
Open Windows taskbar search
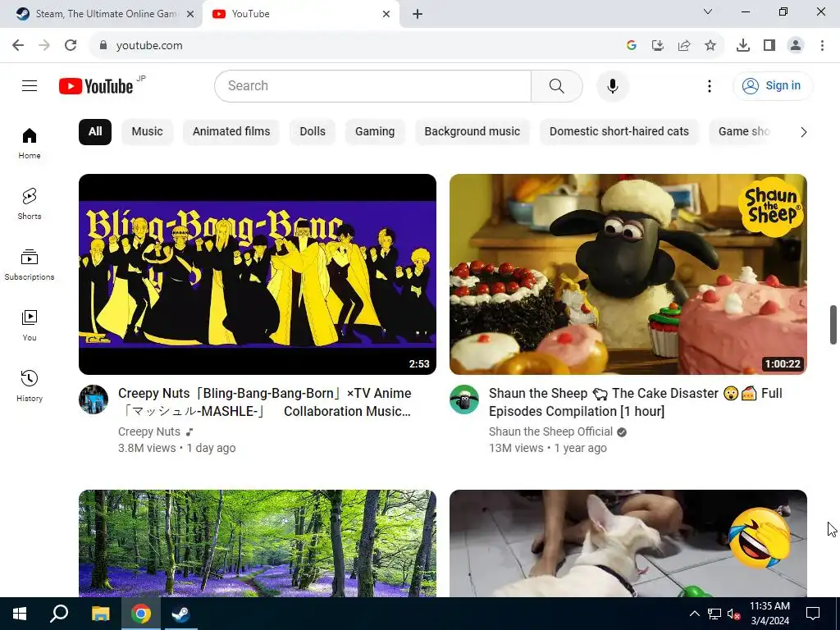pyautogui.click(x=59, y=614)
